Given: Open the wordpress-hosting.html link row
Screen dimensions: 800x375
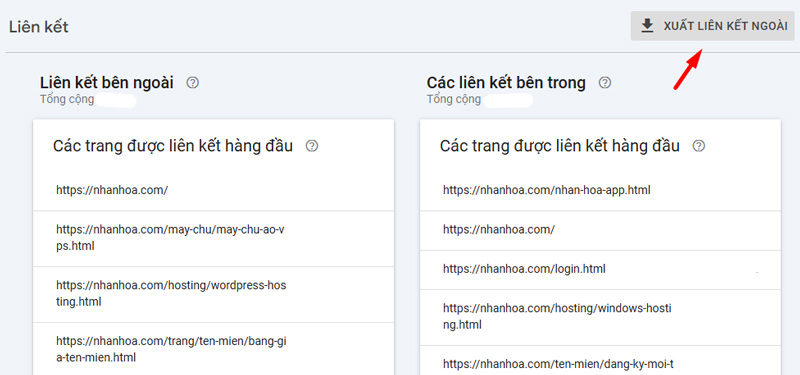Looking at the screenshot, I should click(213, 294).
